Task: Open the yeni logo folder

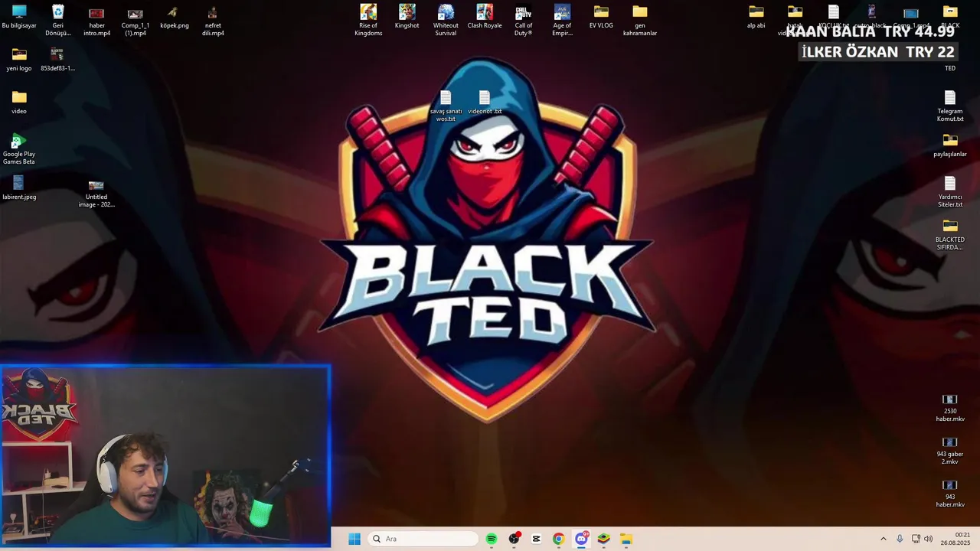Action: pyautogui.click(x=19, y=60)
